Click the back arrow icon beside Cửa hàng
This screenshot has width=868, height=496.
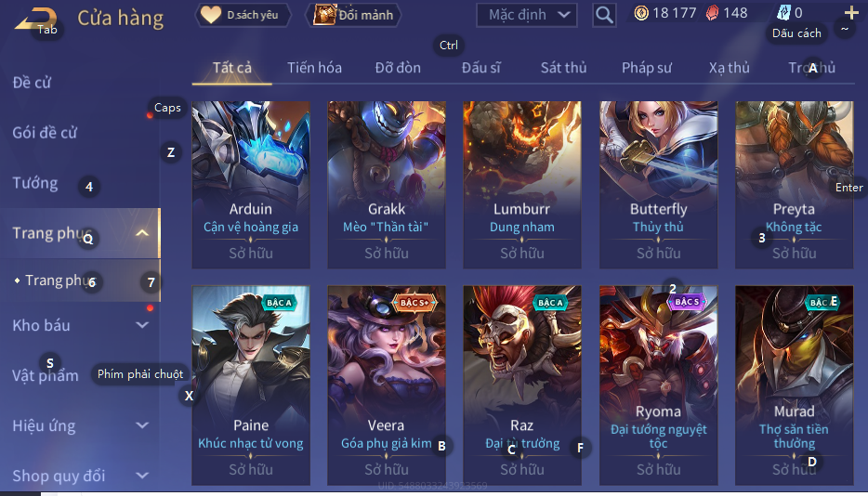pyautogui.click(x=35, y=19)
